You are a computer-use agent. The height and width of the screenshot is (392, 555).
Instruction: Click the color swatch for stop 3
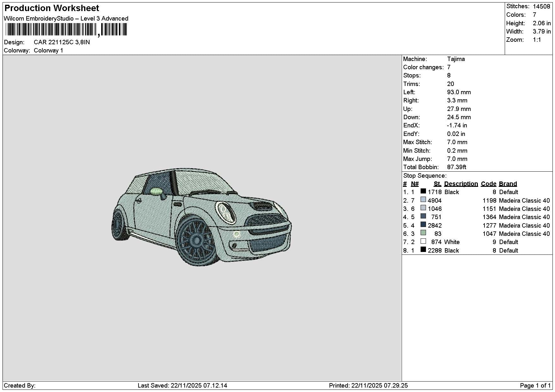point(423,208)
